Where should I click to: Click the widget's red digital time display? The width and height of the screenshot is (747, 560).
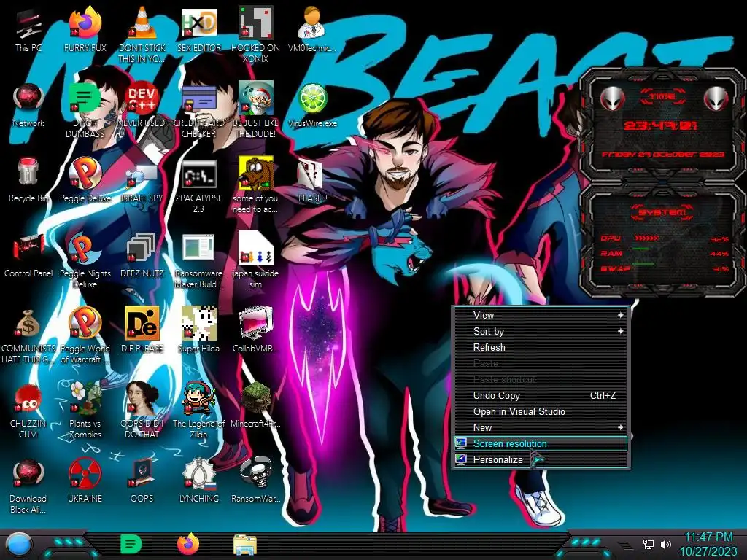[660, 125]
